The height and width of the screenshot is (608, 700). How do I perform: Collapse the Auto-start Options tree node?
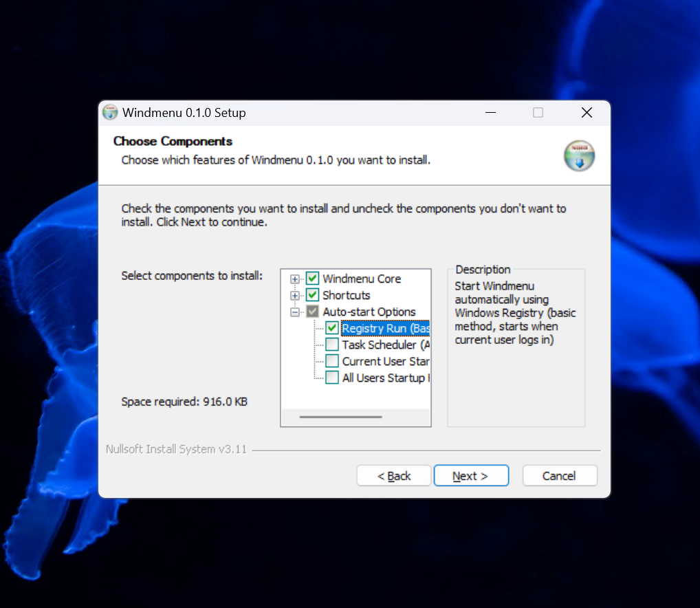click(x=295, y=312)
